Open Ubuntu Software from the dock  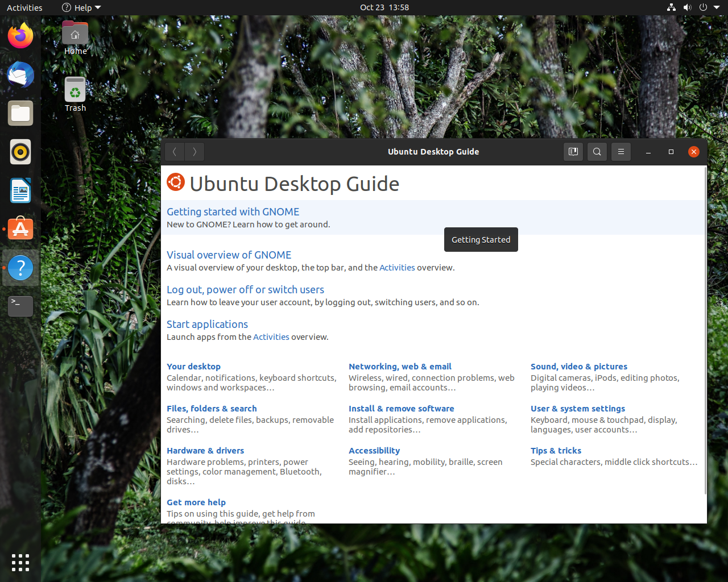20,229
